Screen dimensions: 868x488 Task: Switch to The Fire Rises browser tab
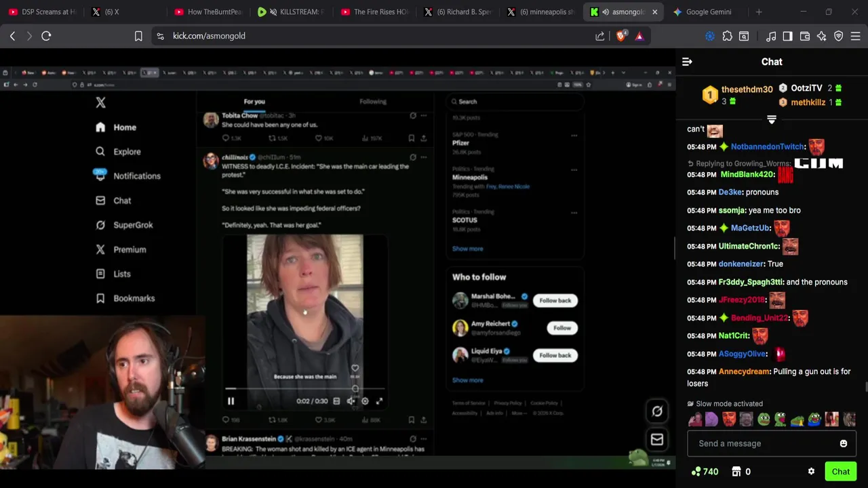374,12
